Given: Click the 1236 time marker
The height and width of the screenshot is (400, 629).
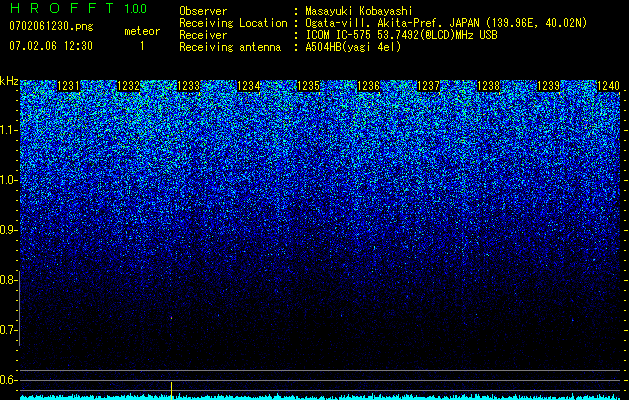Looking at the screenshot, I should (x=369, y=86).
